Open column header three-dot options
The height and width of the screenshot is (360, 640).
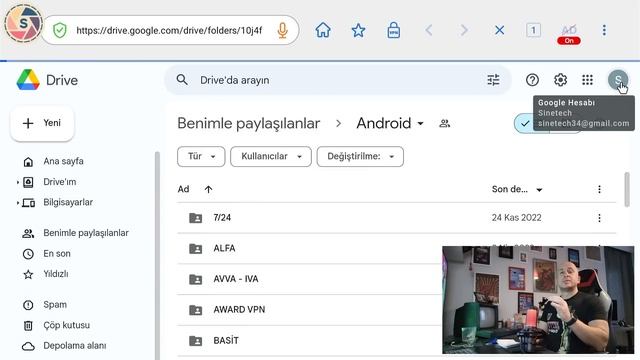(x=599, y=189)
